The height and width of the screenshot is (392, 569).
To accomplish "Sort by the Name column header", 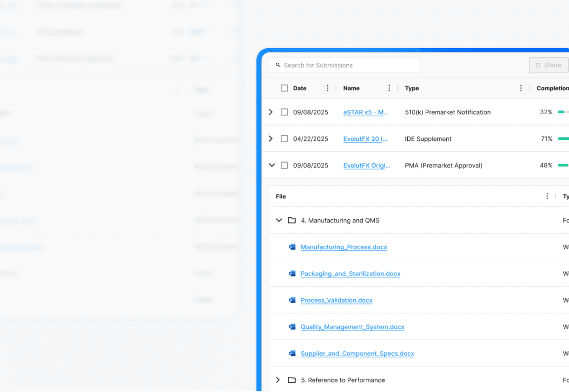I will 351,88.
